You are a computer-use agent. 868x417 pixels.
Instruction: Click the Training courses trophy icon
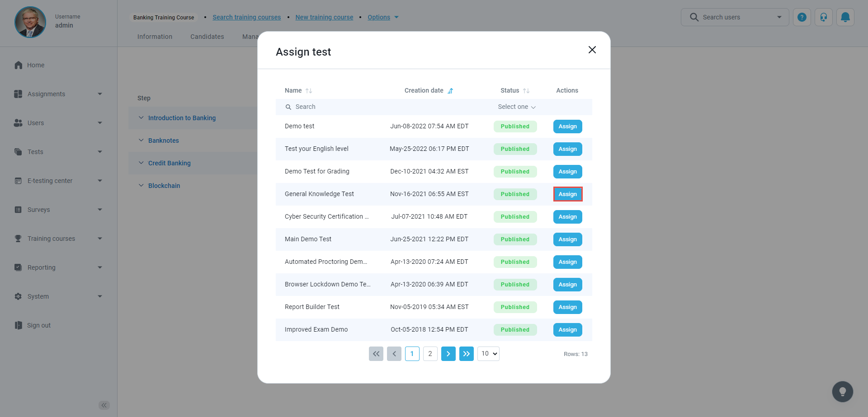click(18, 239)
